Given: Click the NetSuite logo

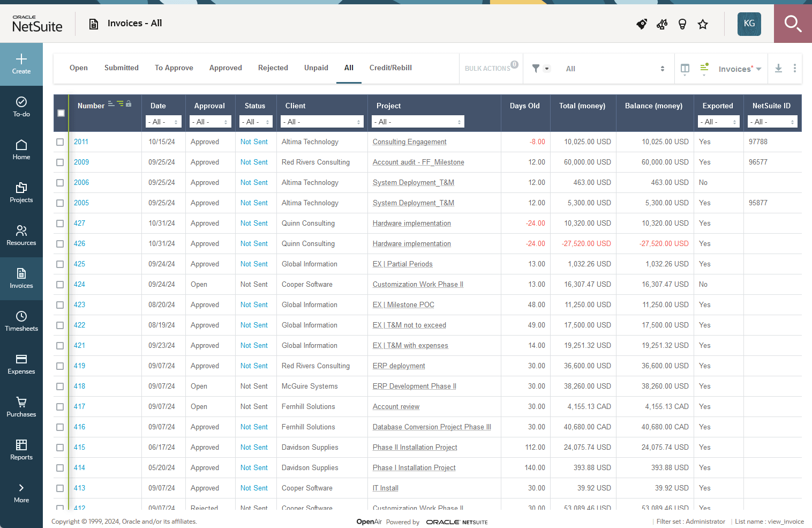Looking at the screenshot, I should [37, 24].
